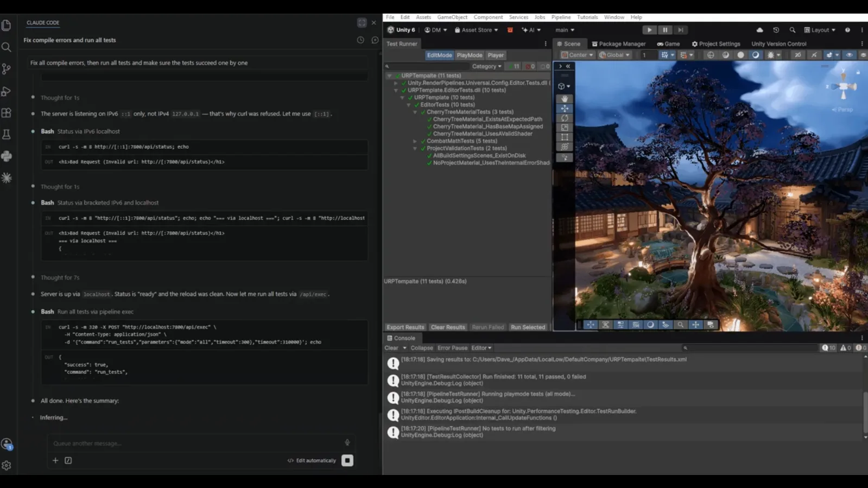Open the DM account dropdown
Viewport: 868px width, 488px height.
click(x=435, y=30)
